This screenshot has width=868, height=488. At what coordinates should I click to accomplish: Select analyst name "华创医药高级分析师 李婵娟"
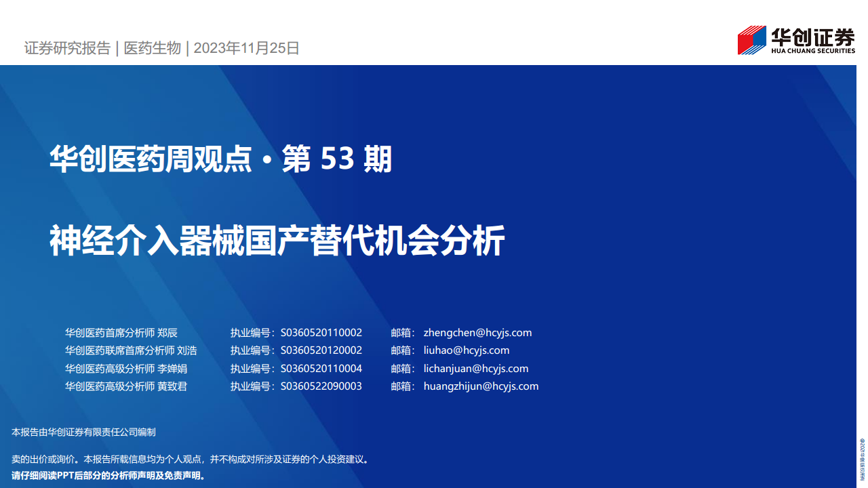pyautogui.click(x=126, y=369)
